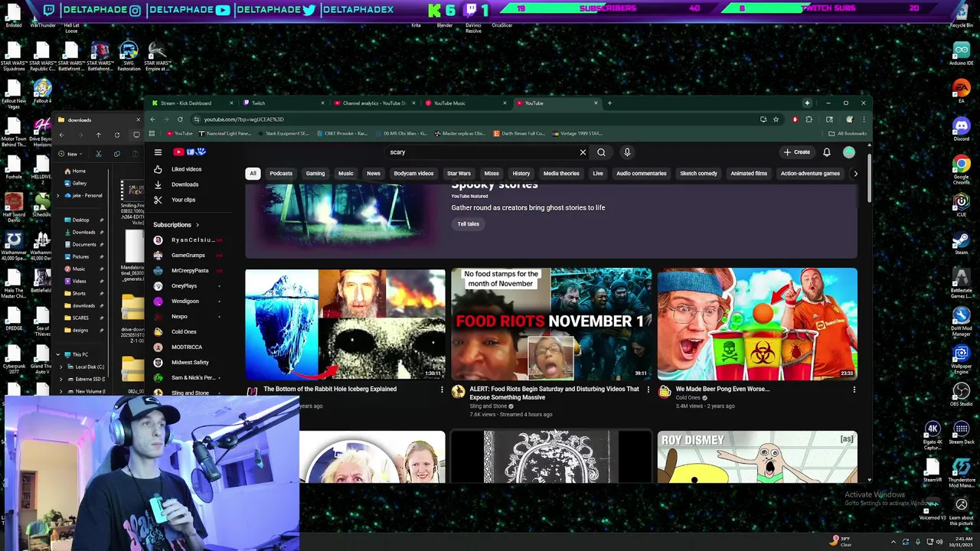Click the Create button
Image resolution: width=980 pixels, height=551 pixels.
coord(796,152)
